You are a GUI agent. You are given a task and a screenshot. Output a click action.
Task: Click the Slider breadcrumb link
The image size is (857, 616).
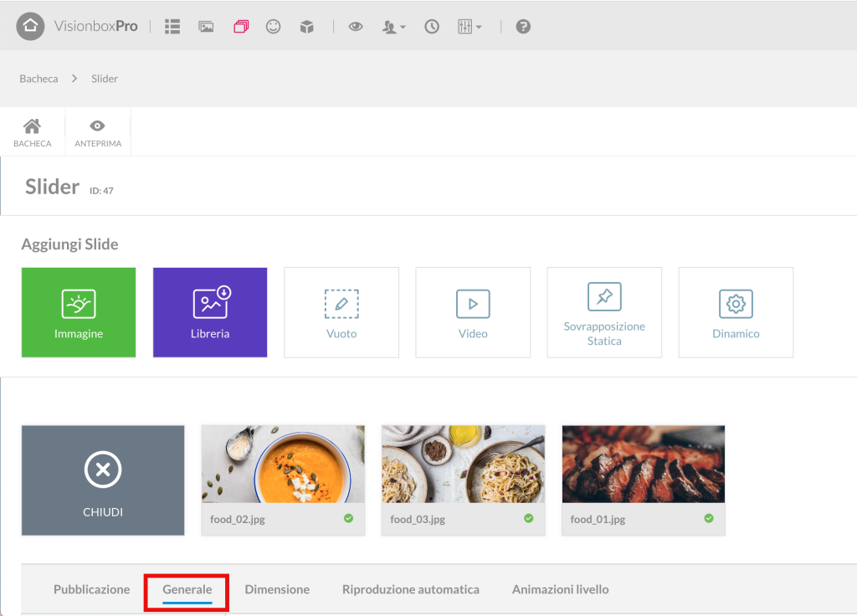[x=105, y=79]
